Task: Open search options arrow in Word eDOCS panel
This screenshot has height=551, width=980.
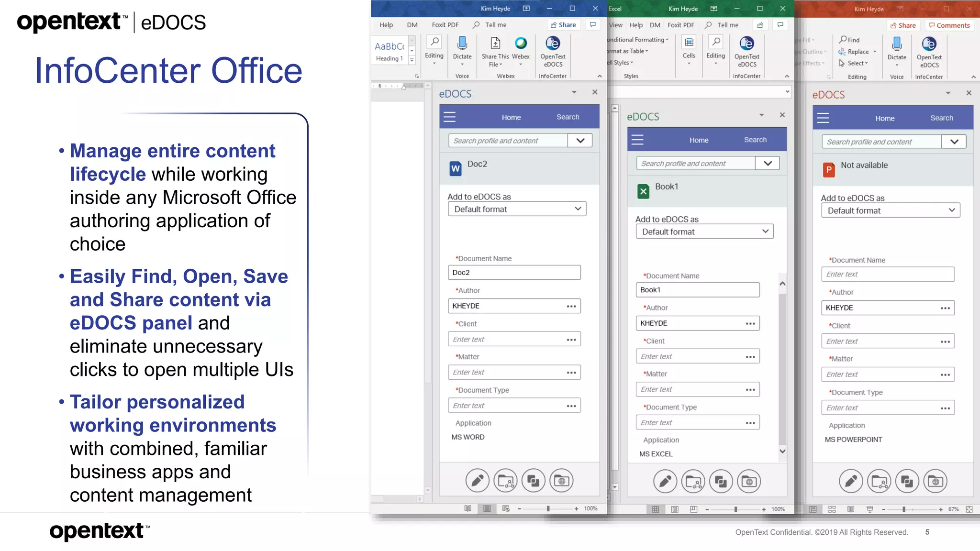Action: 580,141
